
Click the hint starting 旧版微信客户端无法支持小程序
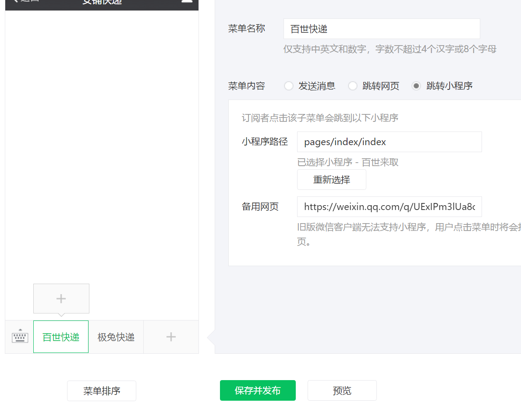click(x=409, y=234)
